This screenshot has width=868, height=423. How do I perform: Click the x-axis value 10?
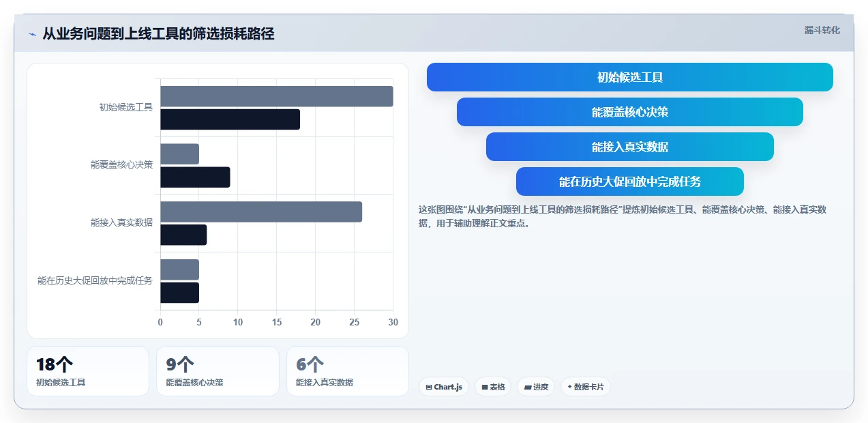[238, 322]
